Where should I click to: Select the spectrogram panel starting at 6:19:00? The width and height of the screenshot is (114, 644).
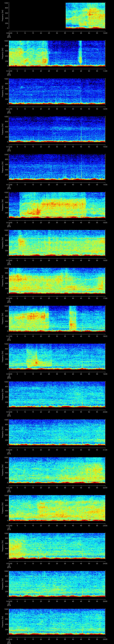point(57,394)
